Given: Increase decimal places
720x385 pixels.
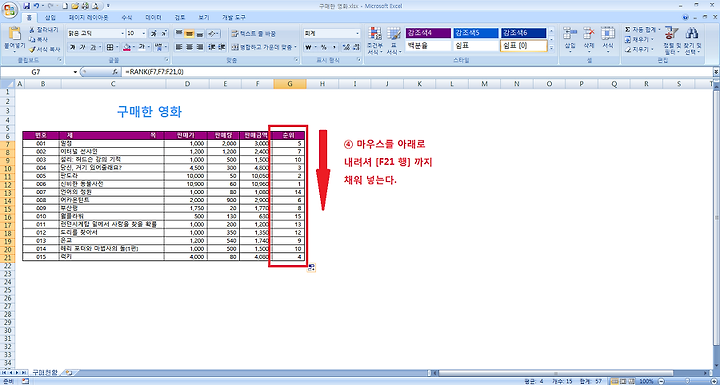Looking at the screenshot, I should pyautogui.click(x=345, y=47).
